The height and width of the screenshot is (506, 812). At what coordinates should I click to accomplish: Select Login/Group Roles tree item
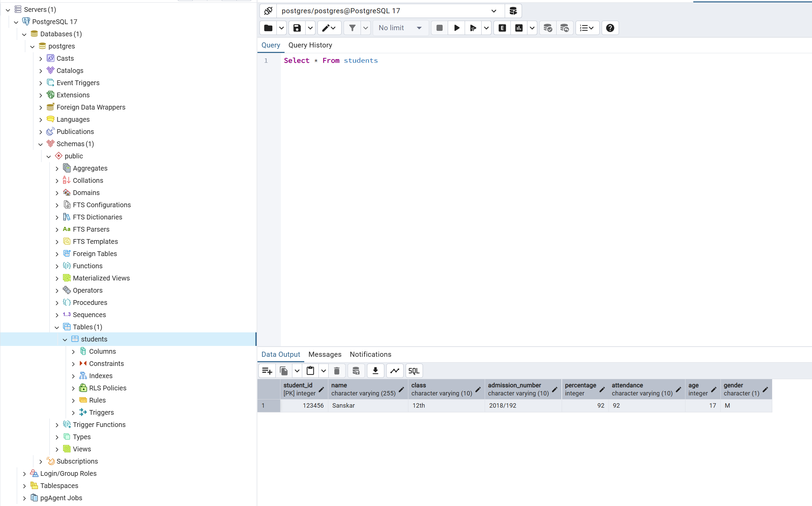(68, 473)
